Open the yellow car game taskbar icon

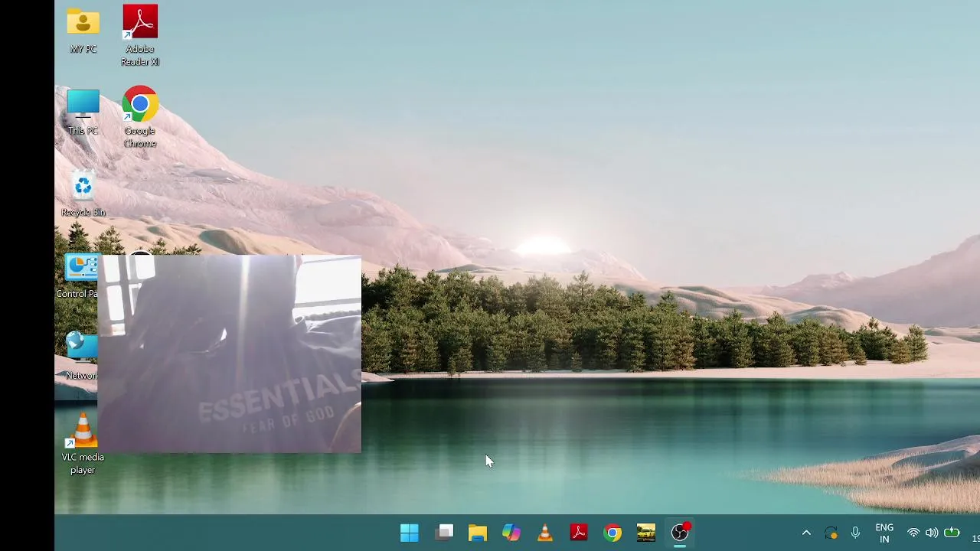646,533
